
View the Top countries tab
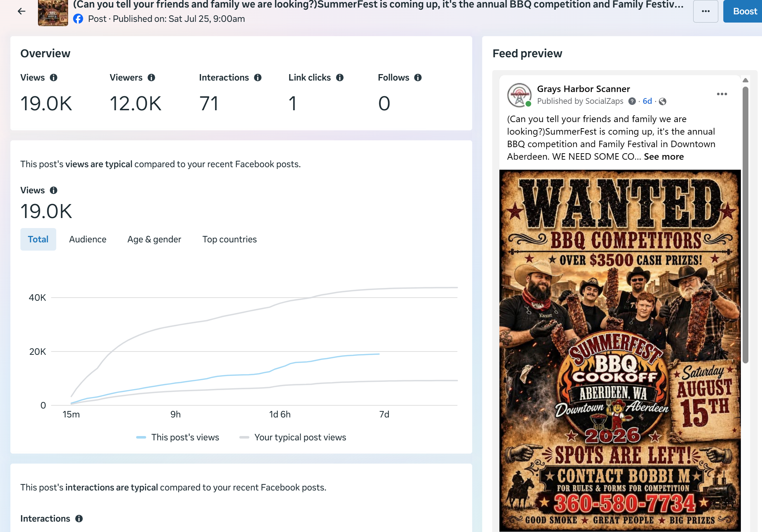click(x=230, y=239)
